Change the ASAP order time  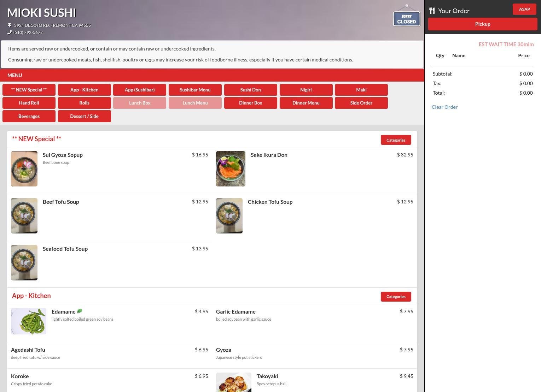(524, 9)
